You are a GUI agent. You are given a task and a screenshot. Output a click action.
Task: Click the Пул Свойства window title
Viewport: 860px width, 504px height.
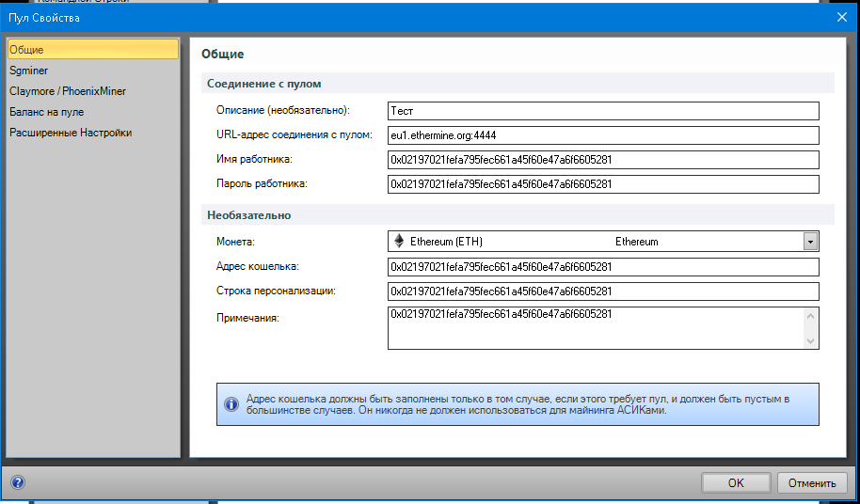(44, 18)
